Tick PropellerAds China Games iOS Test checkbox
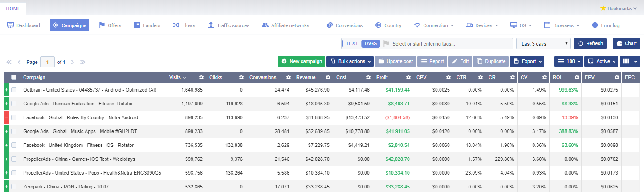The image size is (644, 192). [x=14, y=159]
